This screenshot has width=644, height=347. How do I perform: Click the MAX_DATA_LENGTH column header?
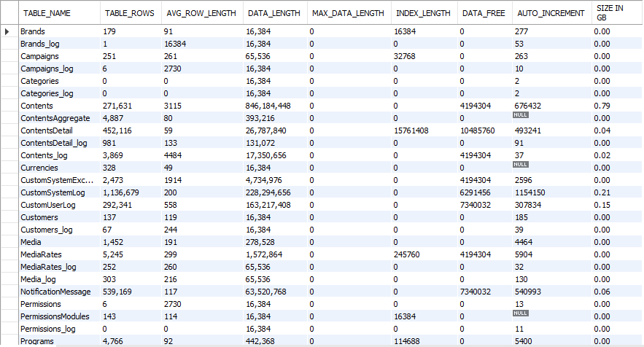(347, 13)
